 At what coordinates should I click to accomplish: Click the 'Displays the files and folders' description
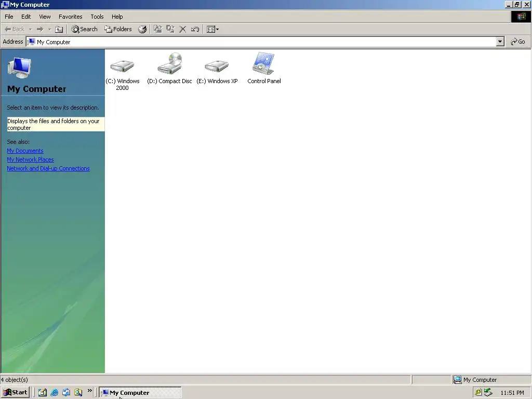[x=56, y=124]
